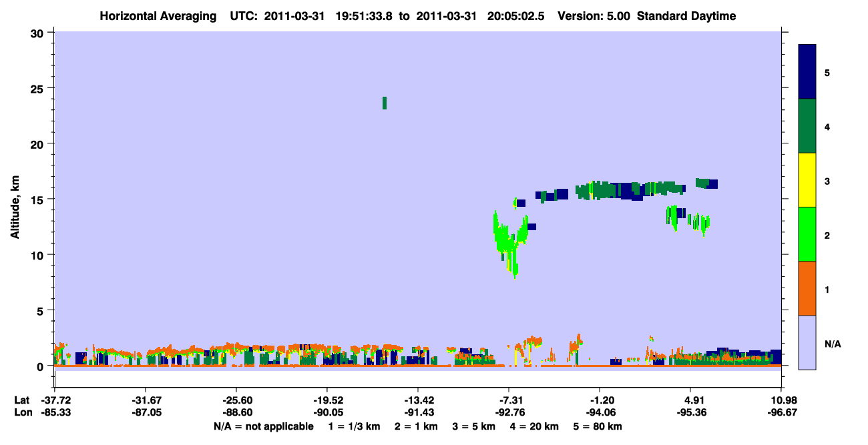Screen dimensions: 868x445
Task: Click the lavender N/A color bar segment
Action: click(x=807, y=342)
